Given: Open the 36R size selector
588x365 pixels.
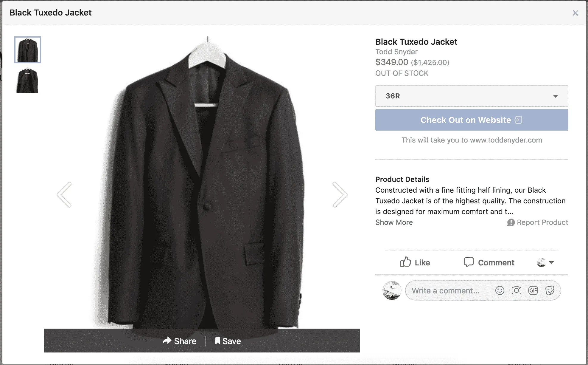Looking at the screenshot, I should 472,96.
